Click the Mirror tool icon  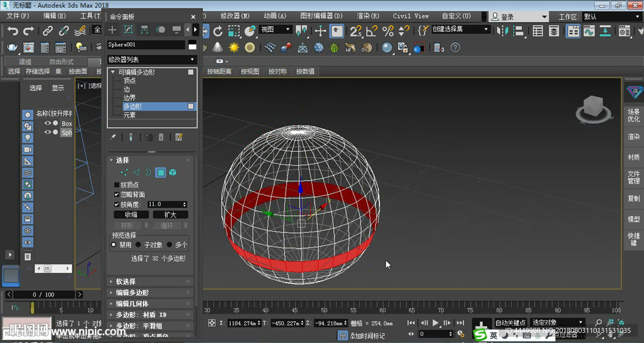502,31
